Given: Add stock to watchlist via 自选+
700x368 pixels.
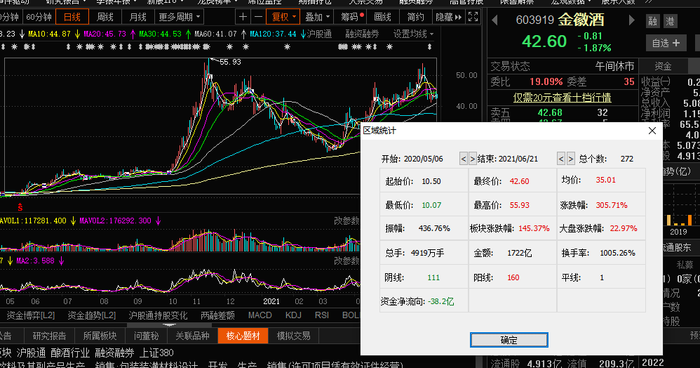Looking at the screenshot, I should coord(666,43).
